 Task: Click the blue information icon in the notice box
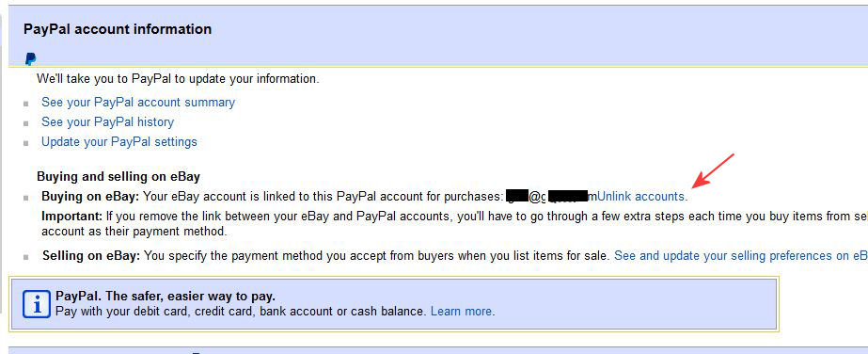37,304
